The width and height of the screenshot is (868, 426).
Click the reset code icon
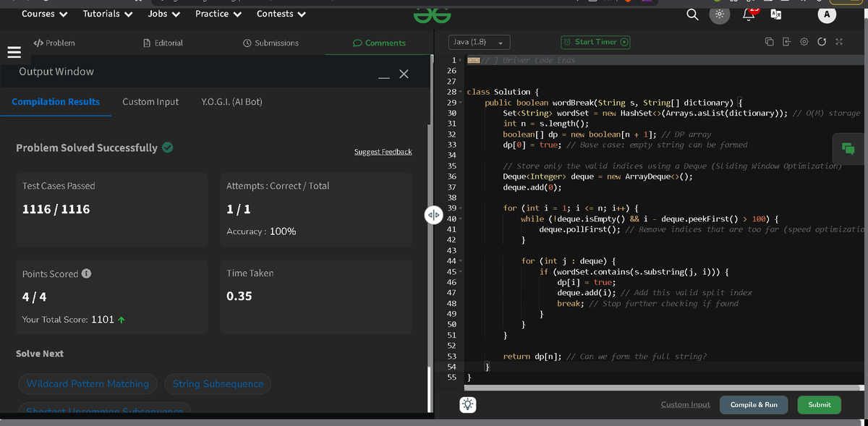[x=822, y=42]
